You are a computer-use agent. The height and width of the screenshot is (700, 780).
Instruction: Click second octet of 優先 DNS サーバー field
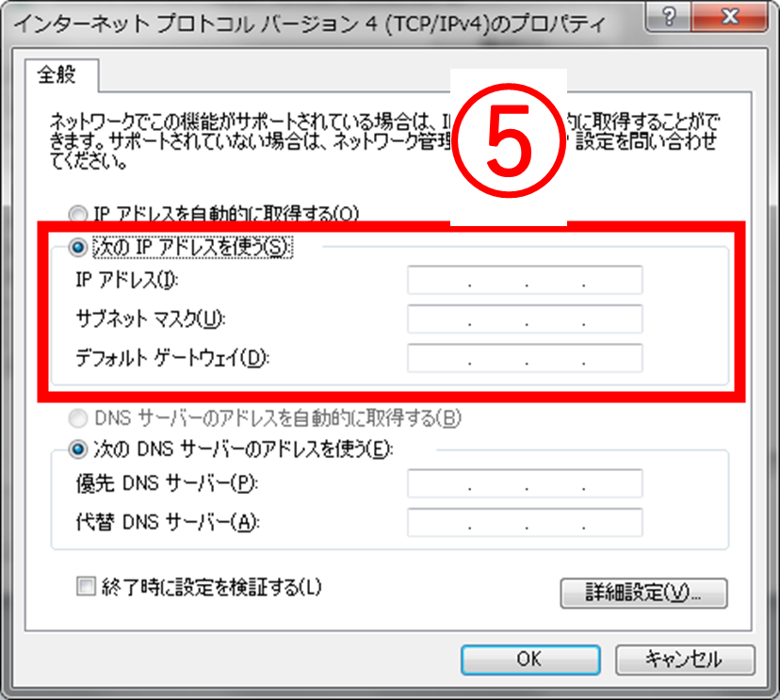click(x=498, y=483)
